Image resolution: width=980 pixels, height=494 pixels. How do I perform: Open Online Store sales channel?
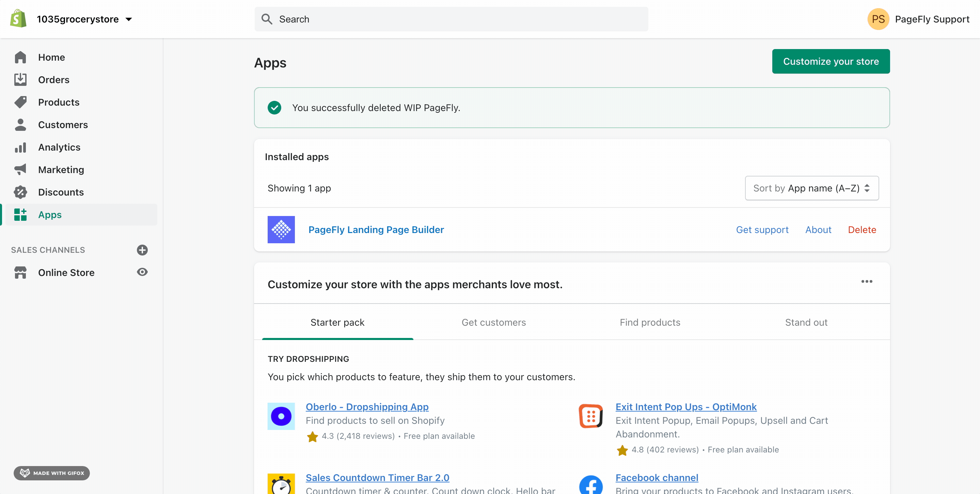(66, 273)
